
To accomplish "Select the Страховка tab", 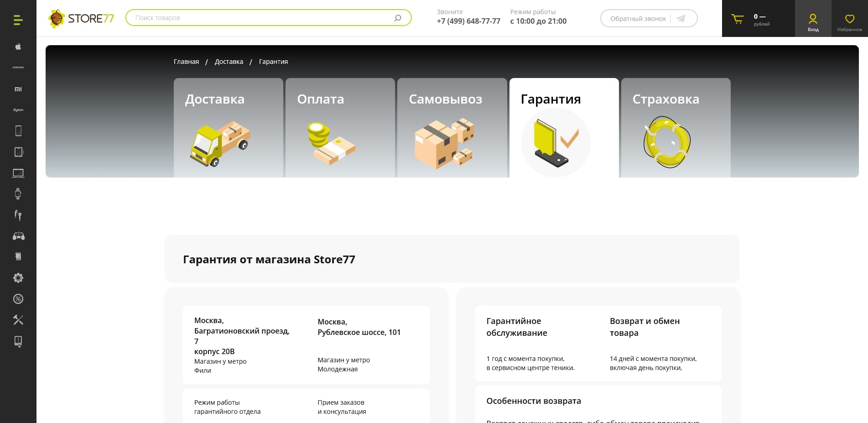I will (676, 127).
